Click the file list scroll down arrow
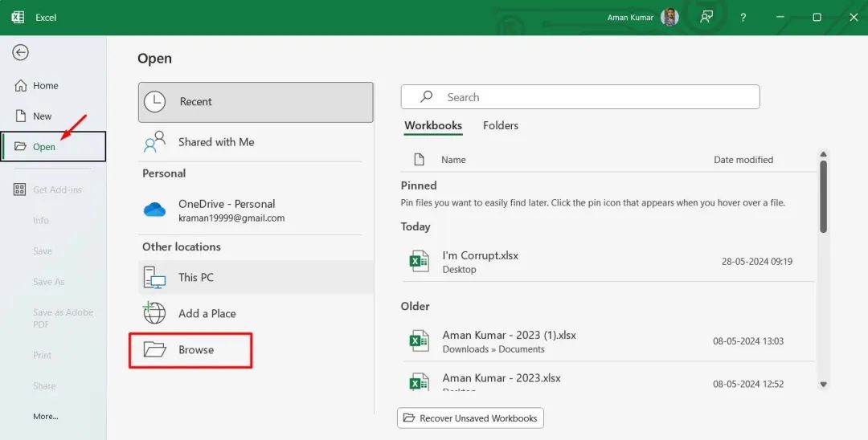Viewport: 868px width, 440px height. click(823, 384)
